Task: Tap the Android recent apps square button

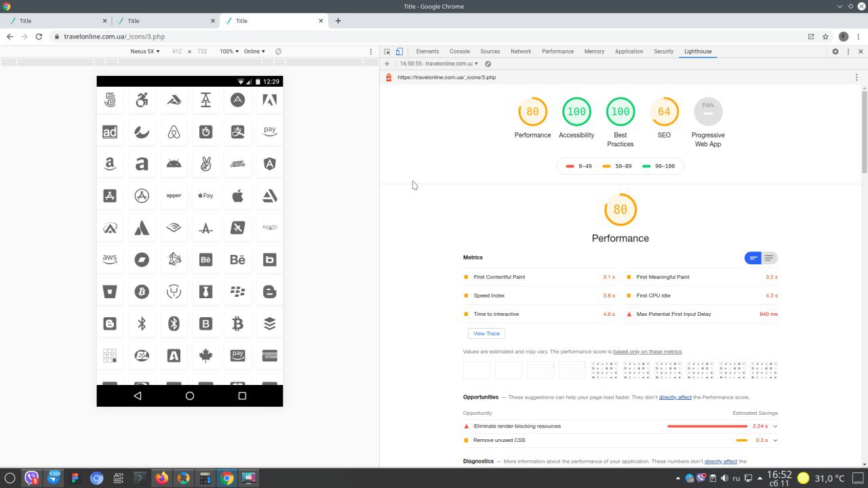Action: tap(242, 396)
